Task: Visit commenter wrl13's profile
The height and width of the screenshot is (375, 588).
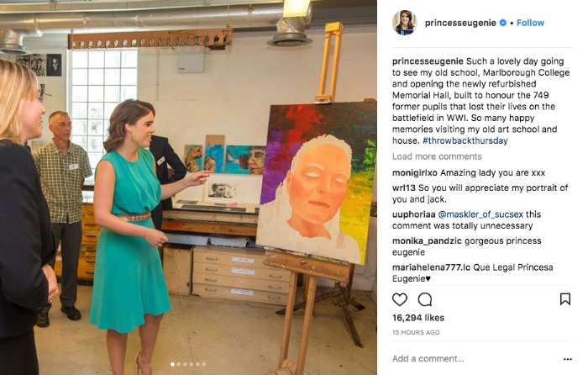Action: (404, 187)
